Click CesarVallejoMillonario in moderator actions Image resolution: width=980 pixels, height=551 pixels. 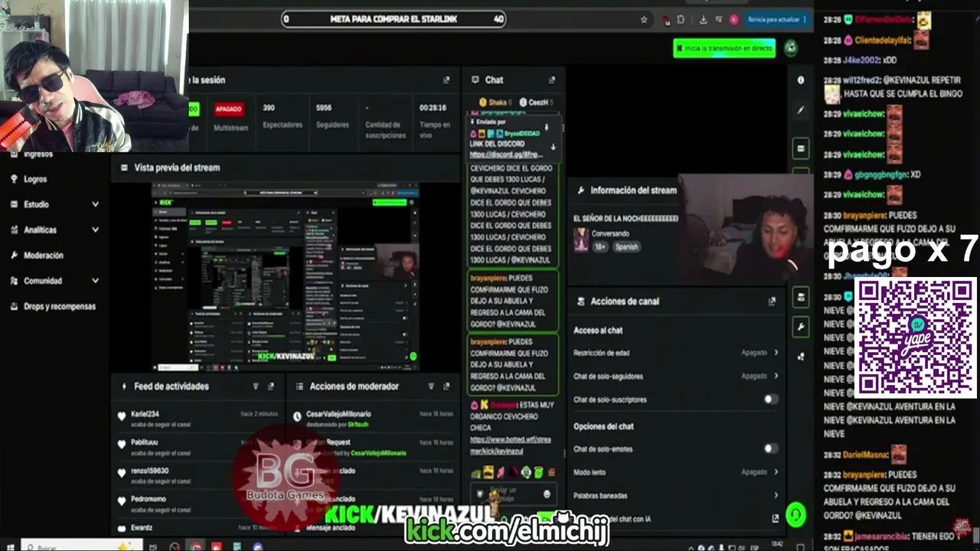(x=338, y=414)
